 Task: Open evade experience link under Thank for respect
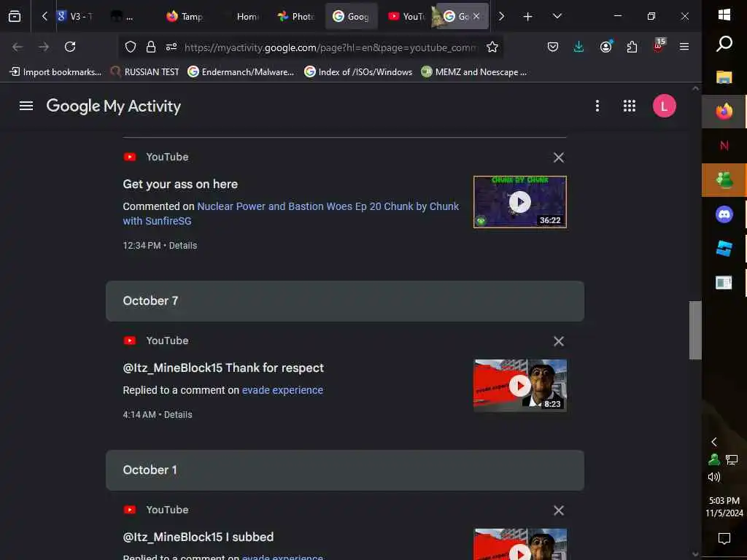282,390
